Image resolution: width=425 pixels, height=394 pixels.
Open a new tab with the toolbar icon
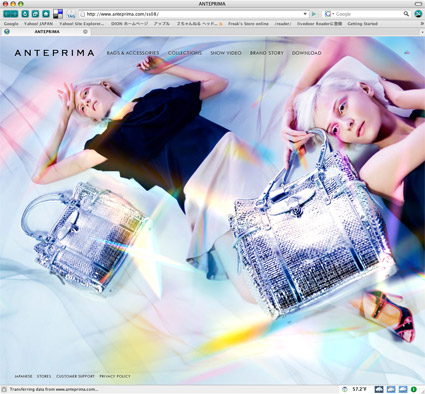[x=35, y=14]
